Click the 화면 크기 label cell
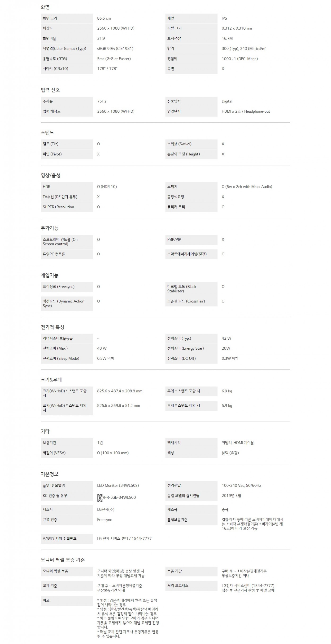This screenshot has width=331, height=644. (66, 18)
